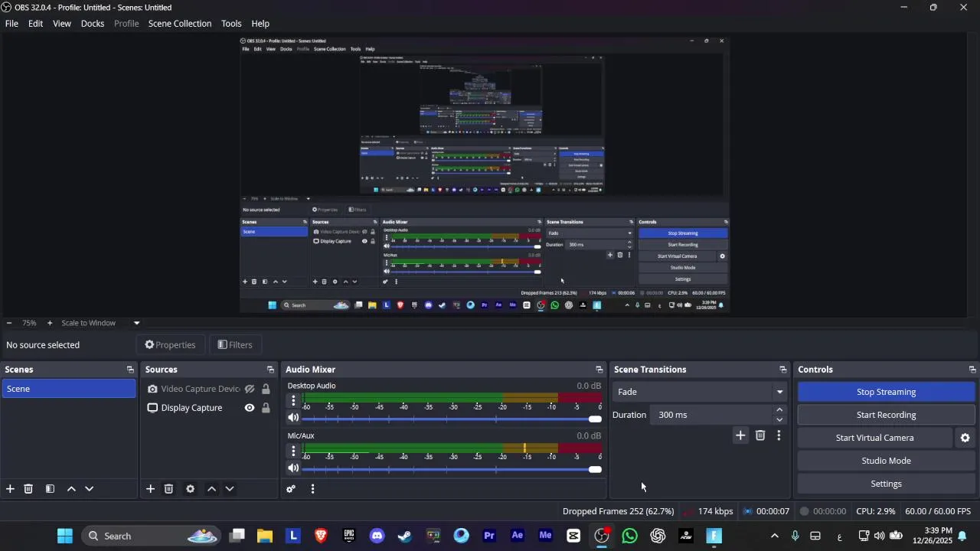This screenshot has height=551, width=980.
Task: Hide the Display Capture source
Action: click(x=250, y=408)
